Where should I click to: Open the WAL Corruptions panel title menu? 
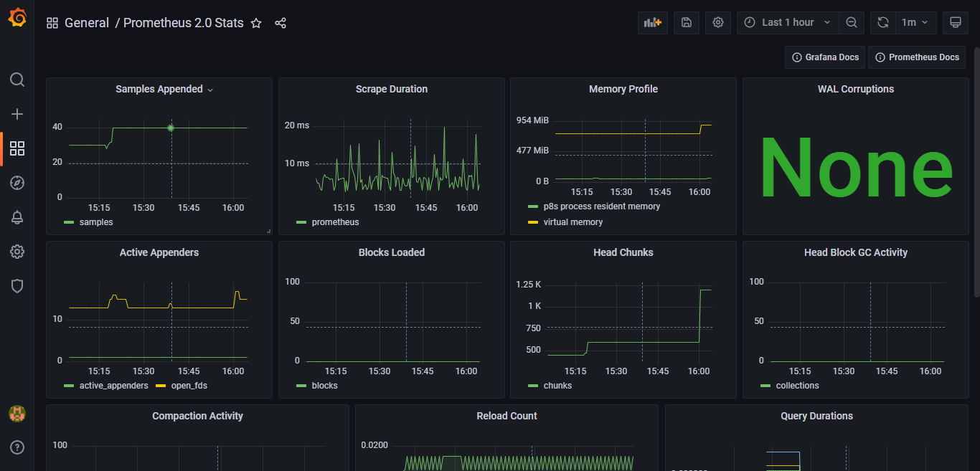tap(856, 90)
